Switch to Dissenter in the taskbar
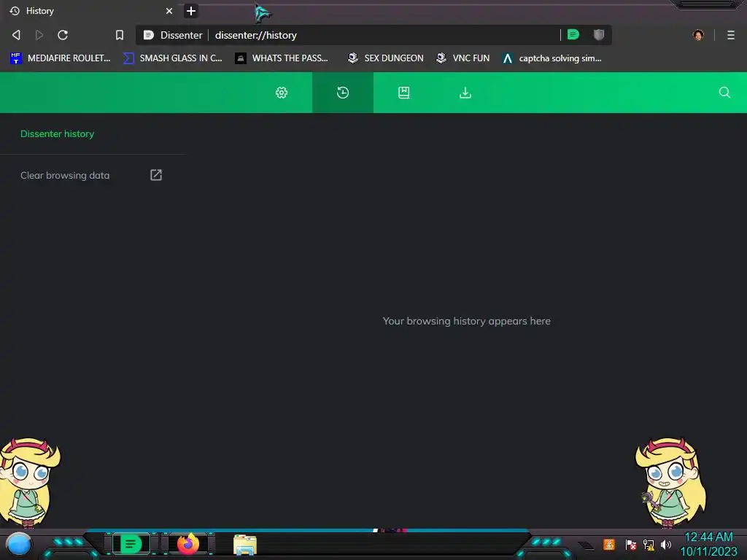Viewport: 747px width, 560px height. pyautogui.click(x=131, y=544)
